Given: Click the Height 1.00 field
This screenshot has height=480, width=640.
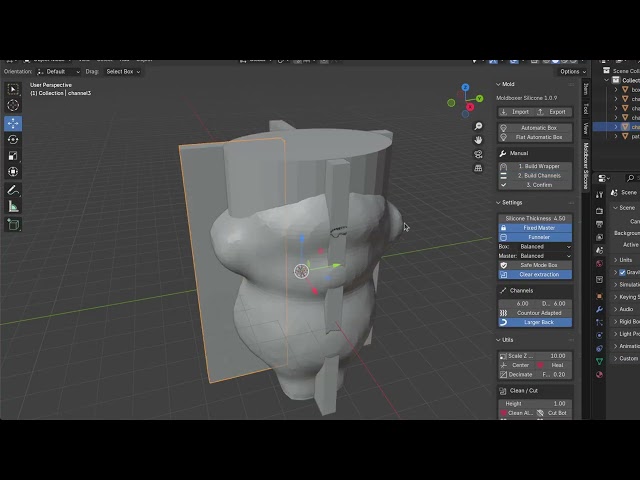Looking at the screenshot, I should click(x=535, y=404).
